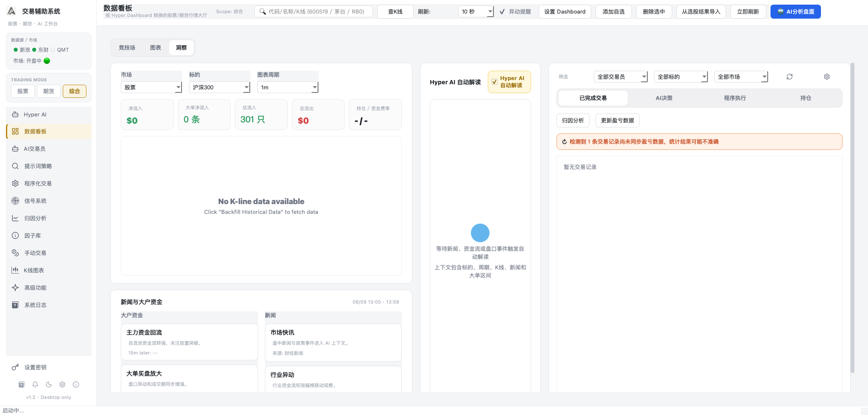This screenshot has width=868, height=415.
Task: Go to 提示词策略 in the sidebar
Action: pos(49,166)
